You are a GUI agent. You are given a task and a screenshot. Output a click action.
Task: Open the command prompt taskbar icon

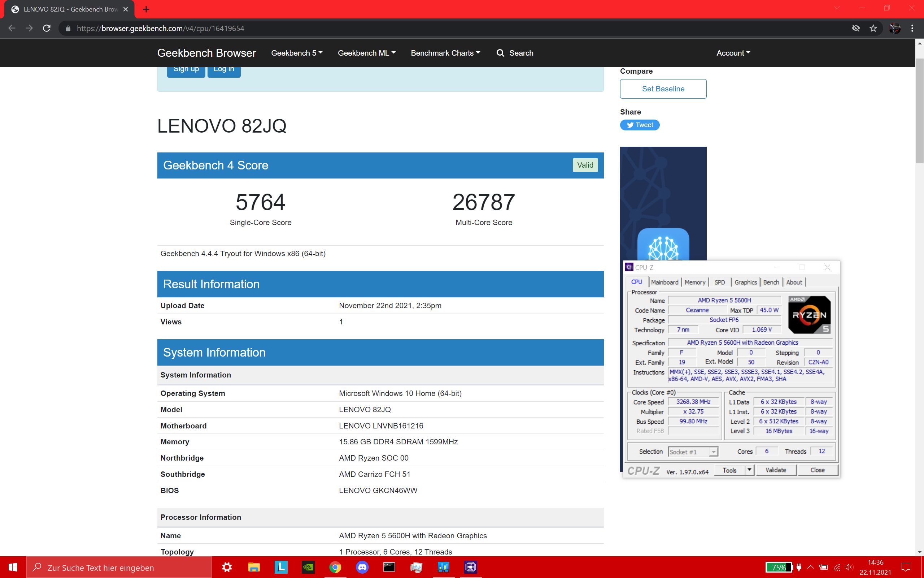pyautogui.click(x=389, y=567)
